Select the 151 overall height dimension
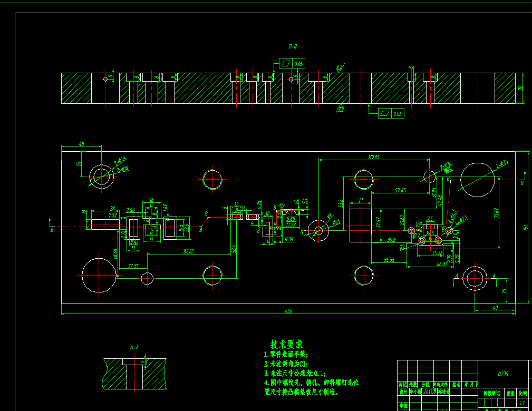 526,228
